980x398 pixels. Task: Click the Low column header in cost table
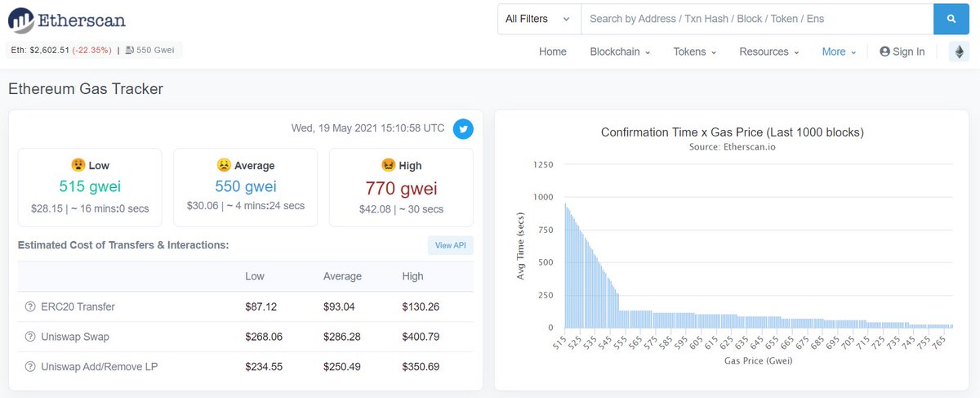[x=255, y=276]
